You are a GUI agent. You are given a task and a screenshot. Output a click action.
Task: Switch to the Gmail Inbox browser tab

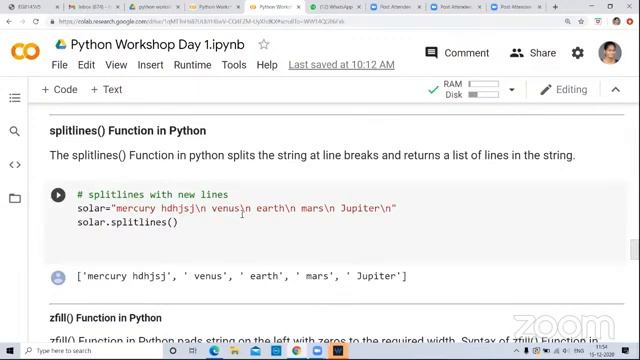pyautogui.click(x=94, y=7)
